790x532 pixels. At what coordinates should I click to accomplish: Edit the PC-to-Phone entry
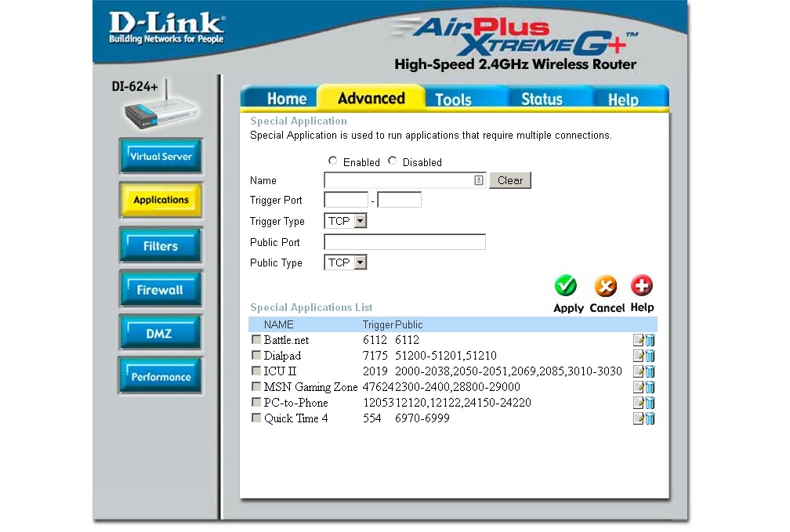[638, 403]
